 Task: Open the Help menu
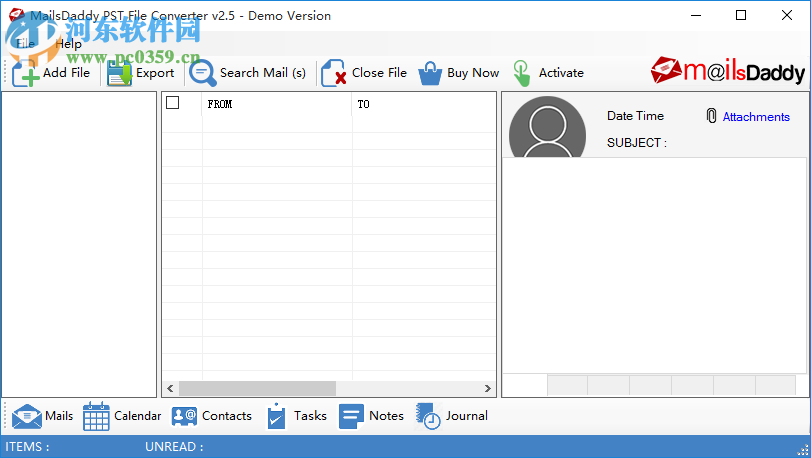pyautogui.click(x=68, y=44)
